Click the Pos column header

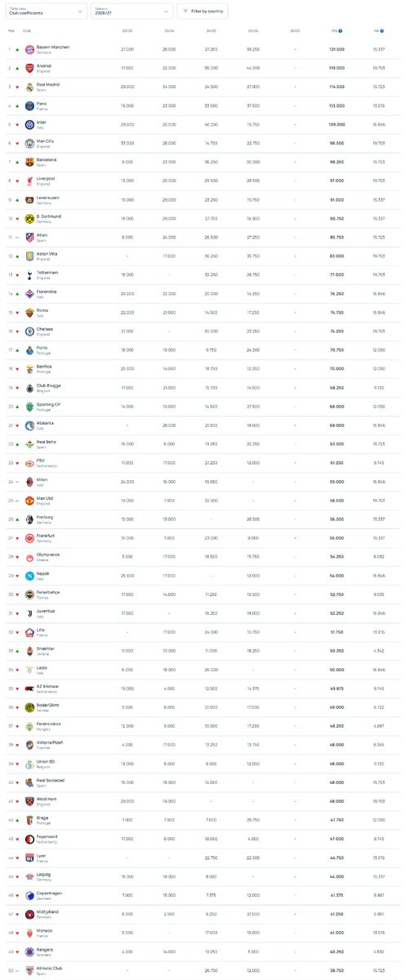tap(11, 30)
